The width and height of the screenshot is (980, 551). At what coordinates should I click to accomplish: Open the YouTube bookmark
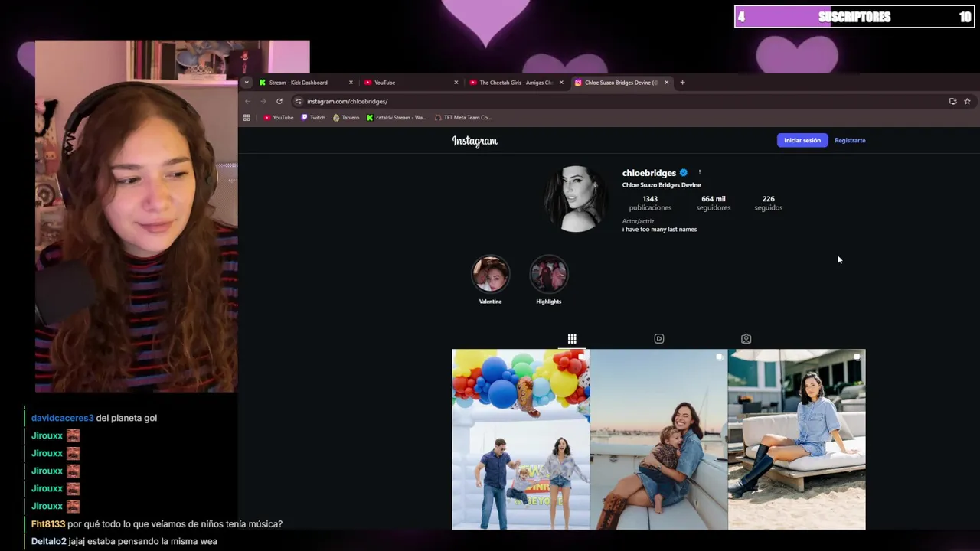pos(279,118)
